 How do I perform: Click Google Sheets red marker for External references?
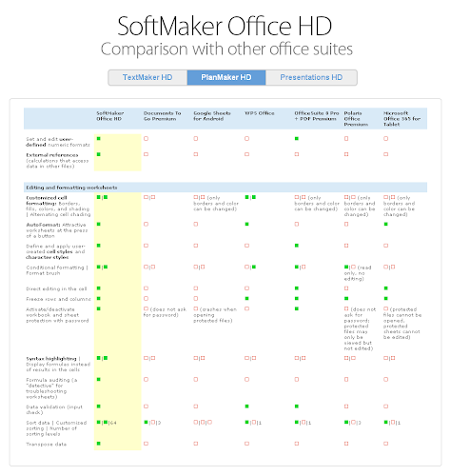196,154
